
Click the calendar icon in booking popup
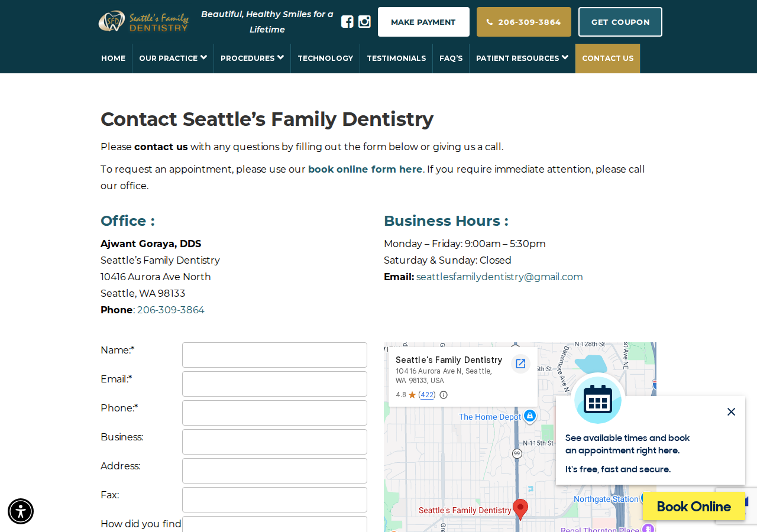(598, 400)
